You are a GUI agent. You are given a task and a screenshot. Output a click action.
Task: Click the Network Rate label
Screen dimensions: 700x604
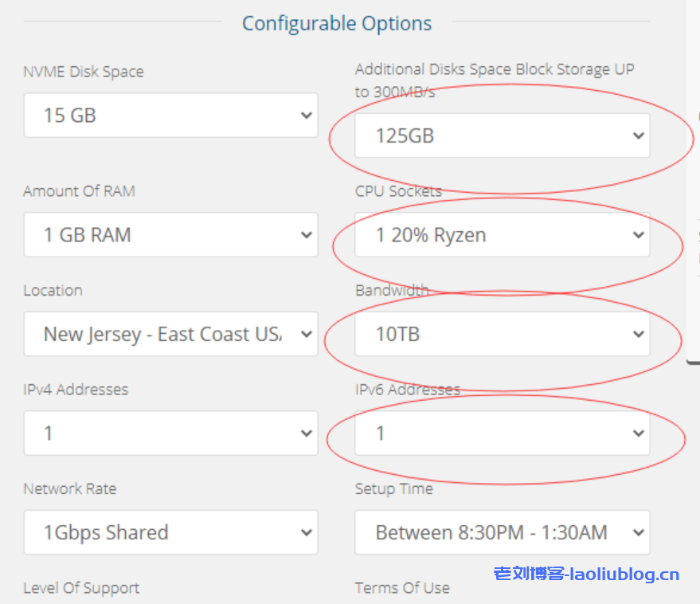69,488
